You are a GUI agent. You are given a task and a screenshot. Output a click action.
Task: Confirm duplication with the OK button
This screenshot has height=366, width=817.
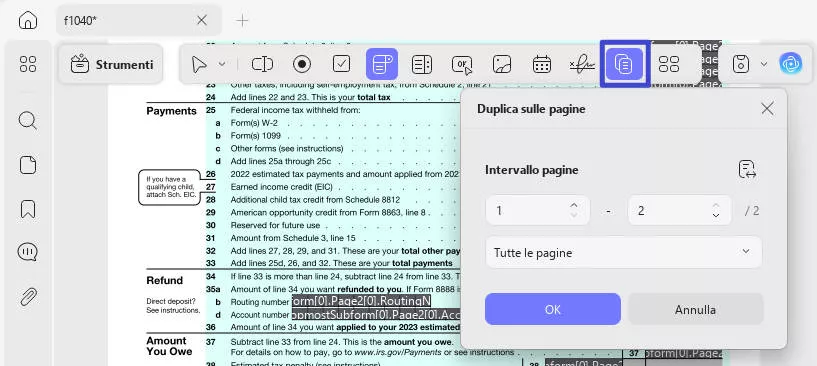(x=553, y=309)
